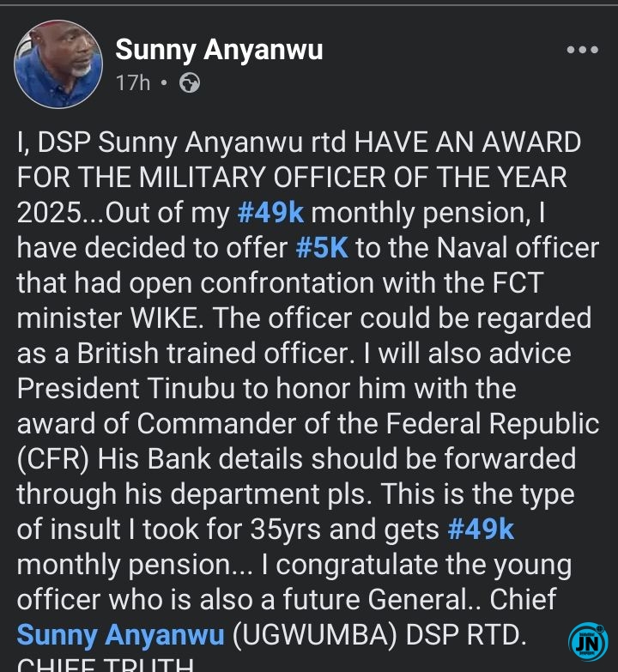The width and height of the screenshot is (618, 672).
Task: Open the #49k hashtag after "35yrs and gets"
Action: (x=481, y=529)
